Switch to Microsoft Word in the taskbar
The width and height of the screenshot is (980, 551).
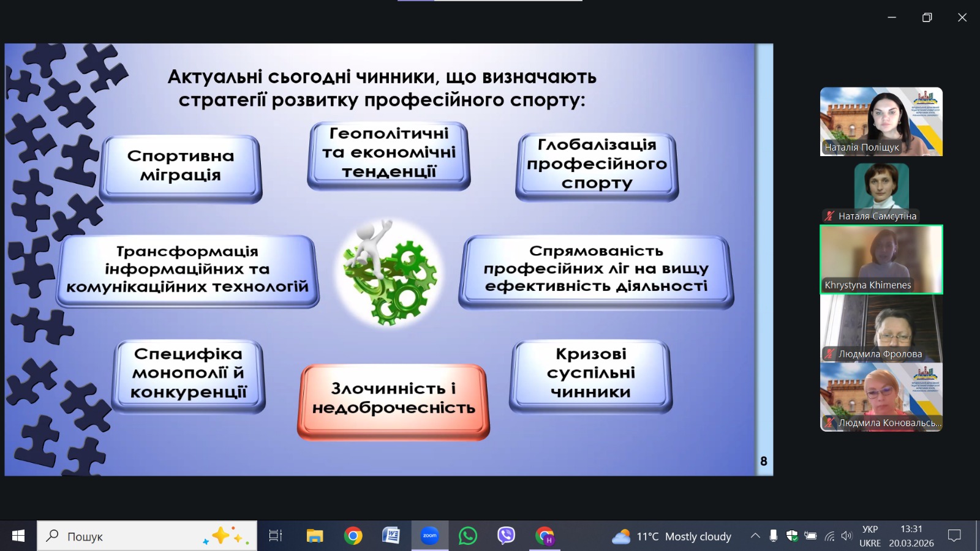391,536
